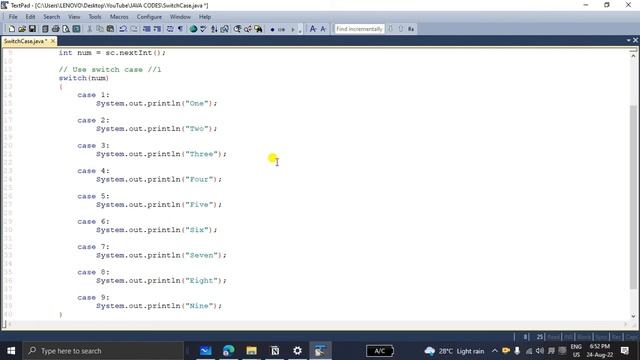Click the Open file folder icon

coord(22,29)
